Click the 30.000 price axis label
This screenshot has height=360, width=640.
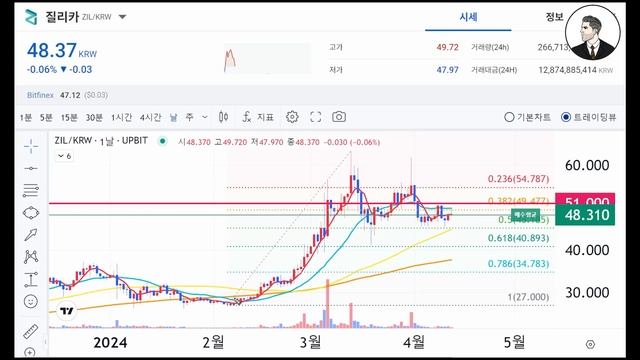click(x=587, y=292)
